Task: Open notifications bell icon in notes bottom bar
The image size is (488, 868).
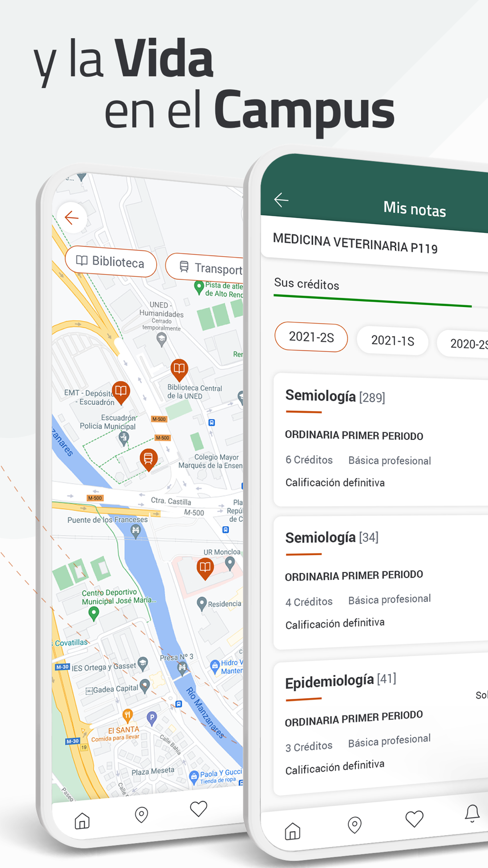Action: [472, 813]
